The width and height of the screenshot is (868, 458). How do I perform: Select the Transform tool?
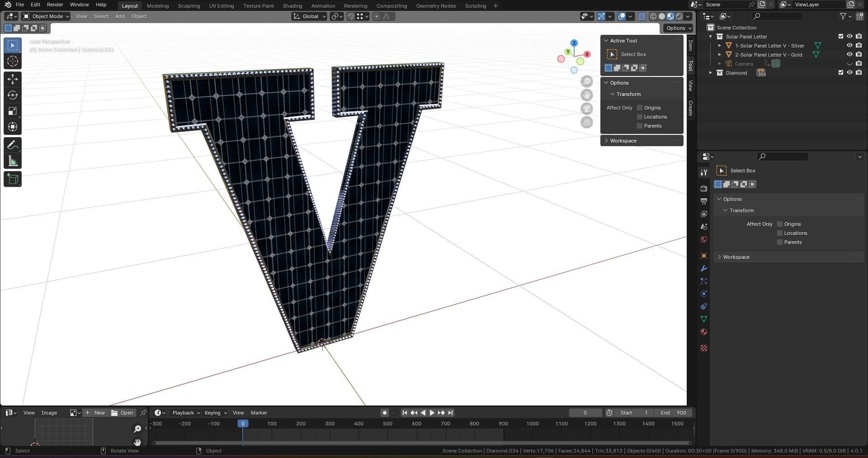(x=13, y=127)
